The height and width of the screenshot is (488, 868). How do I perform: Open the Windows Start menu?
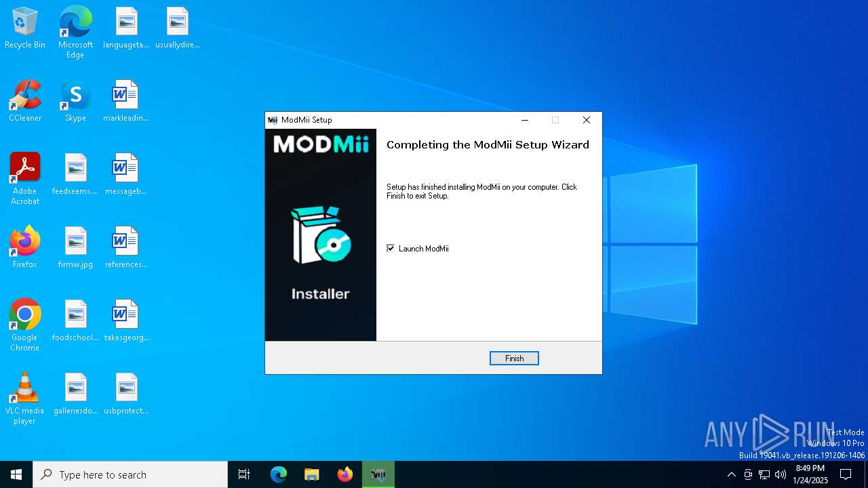coord(16,474)
